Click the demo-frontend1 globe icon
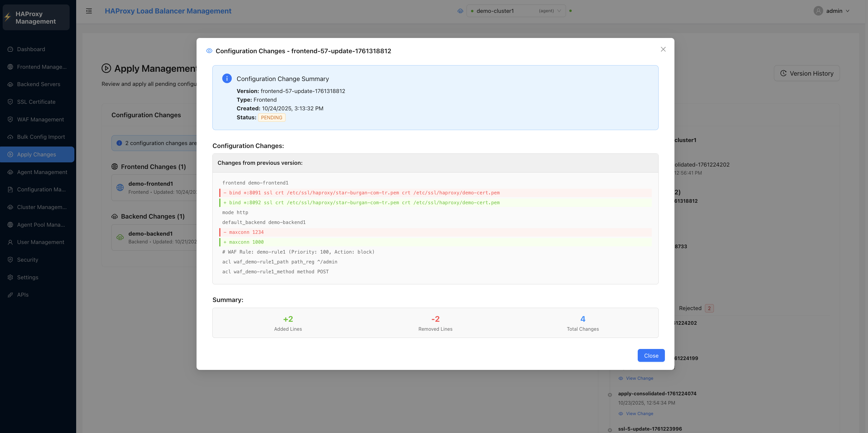Viewport: 868px width, 433px height. 120,187
